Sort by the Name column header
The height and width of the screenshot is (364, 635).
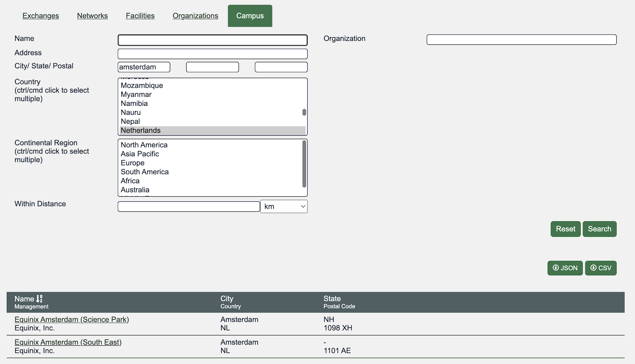click(24, 299)
